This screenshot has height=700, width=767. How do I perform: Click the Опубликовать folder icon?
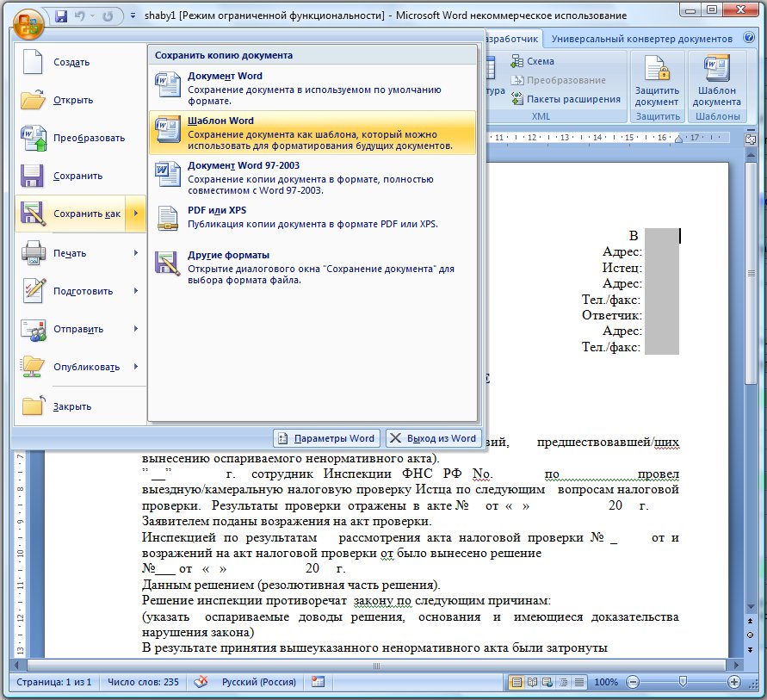33,367
